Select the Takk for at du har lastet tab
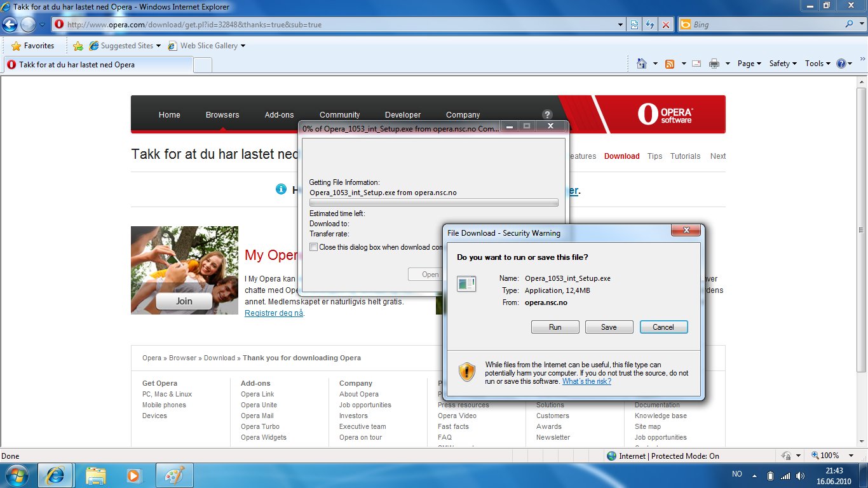 pos(98,64)
